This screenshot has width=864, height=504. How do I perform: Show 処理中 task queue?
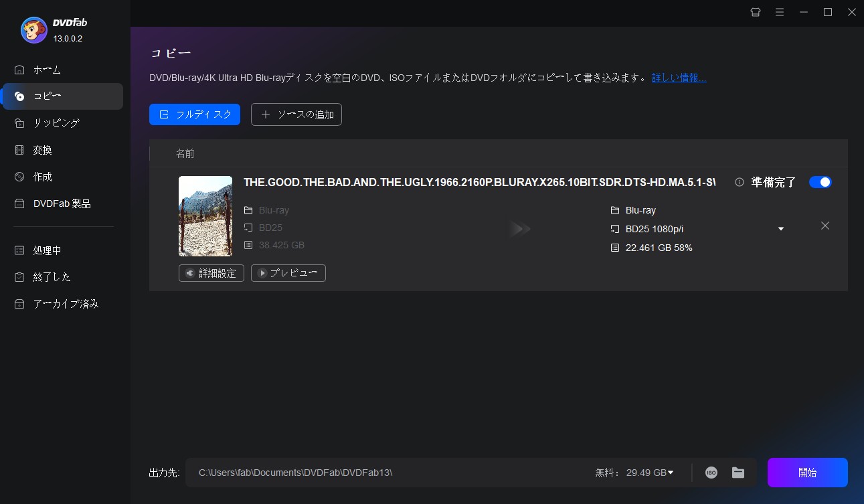(62, 250)
